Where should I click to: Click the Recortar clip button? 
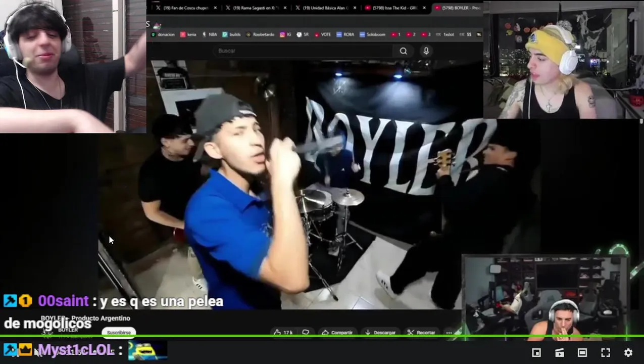coord(422,332)
